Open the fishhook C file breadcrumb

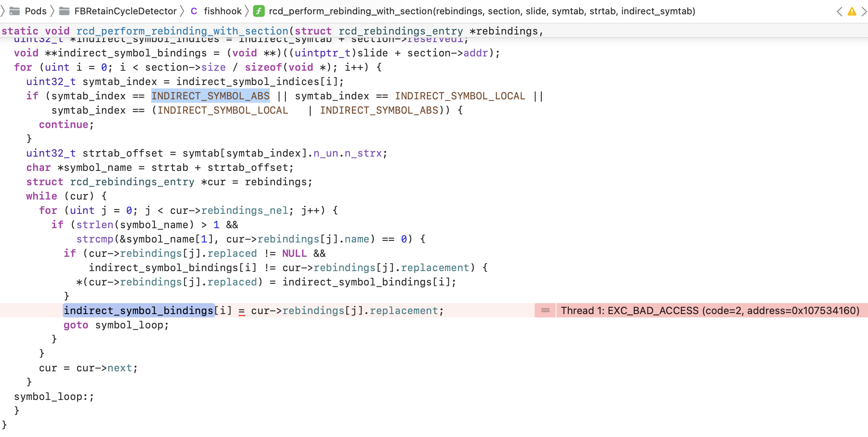216,11
